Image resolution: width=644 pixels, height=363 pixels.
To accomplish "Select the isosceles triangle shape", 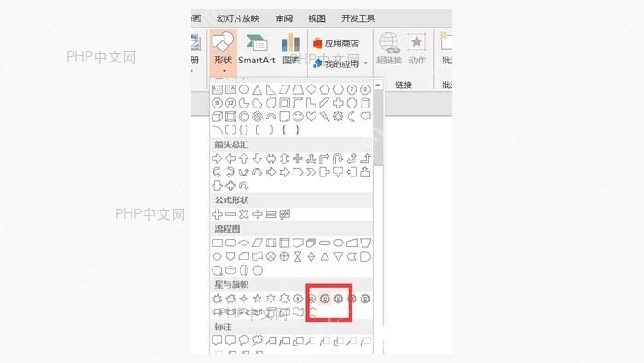I will point(257,89).
